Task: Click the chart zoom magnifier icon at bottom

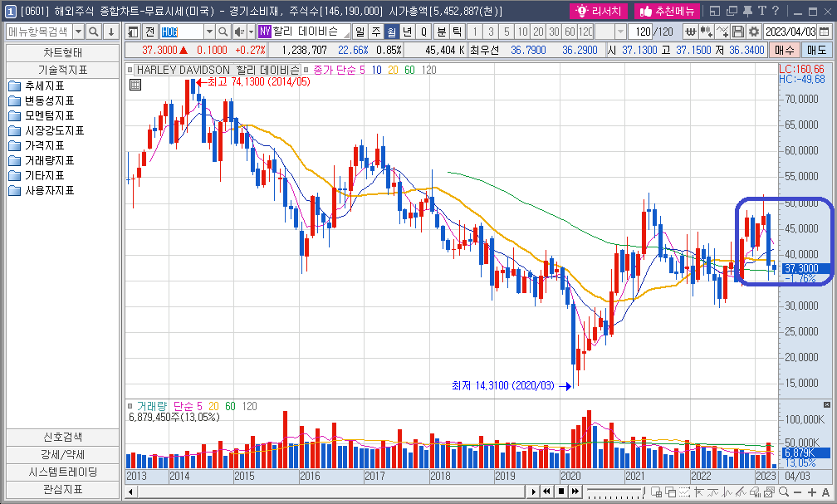Action: (x=784, y=492)
